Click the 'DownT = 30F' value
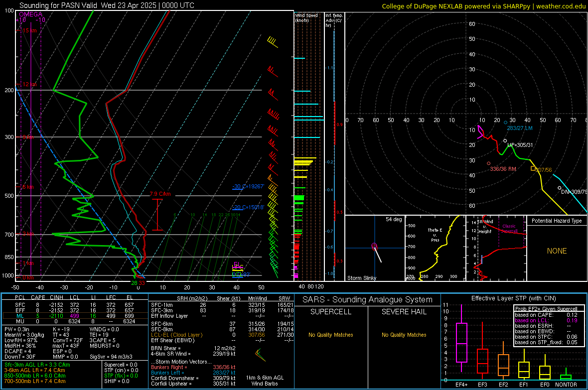This screenshot has width=588, height=390. click(20, 357)
